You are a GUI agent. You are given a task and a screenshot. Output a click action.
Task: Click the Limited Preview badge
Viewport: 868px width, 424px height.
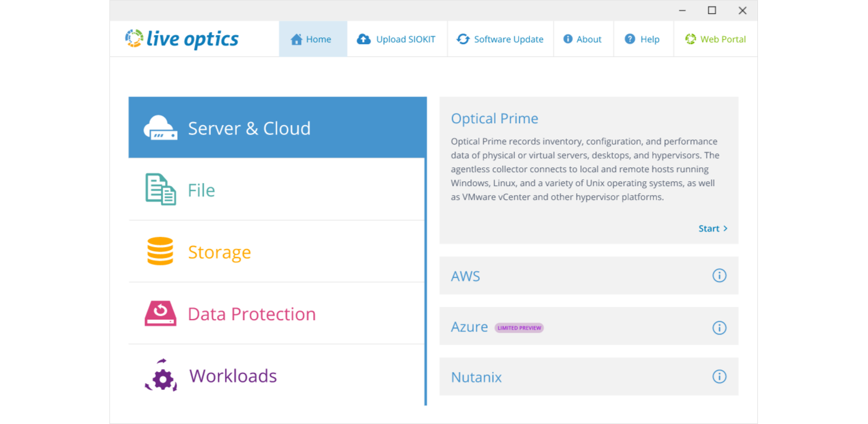pyautogui.click(x=519, y=328)
